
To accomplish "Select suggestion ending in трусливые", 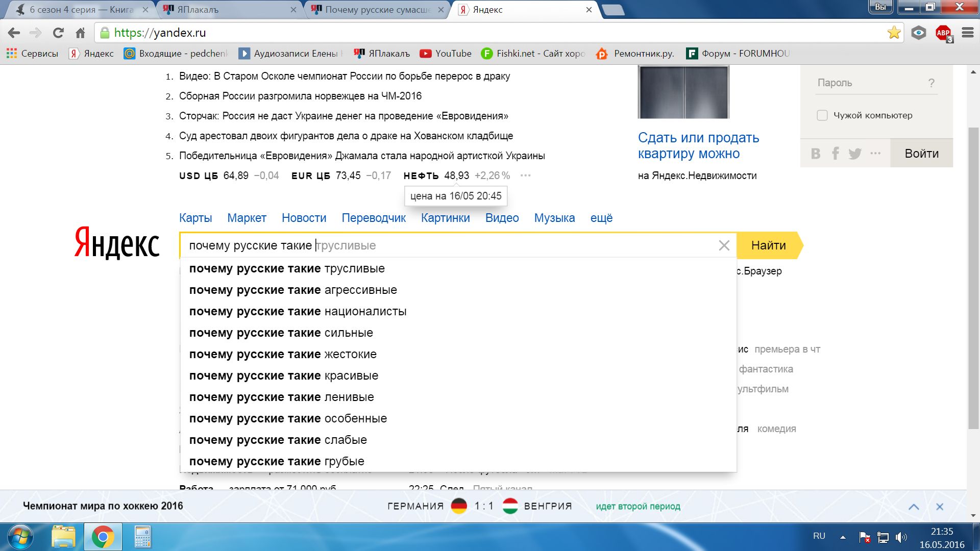I will pyautogui.click(x=458, y=268).
